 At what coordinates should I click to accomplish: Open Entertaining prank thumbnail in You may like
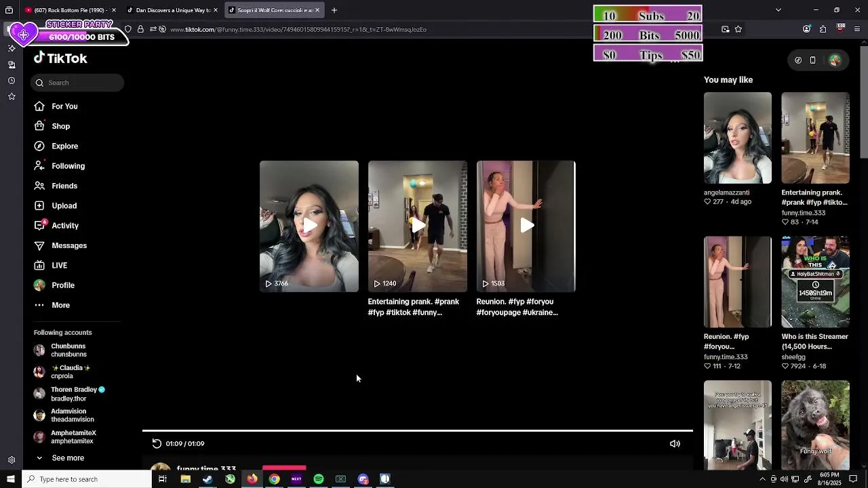(815, 138)
